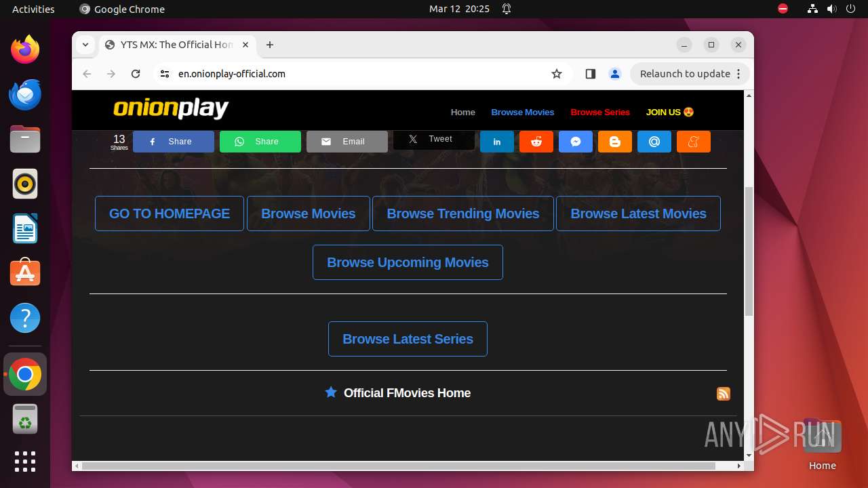The image size is (868, 488).
Task: Select the YTS MX browser tab
Action: click(178, 45)
